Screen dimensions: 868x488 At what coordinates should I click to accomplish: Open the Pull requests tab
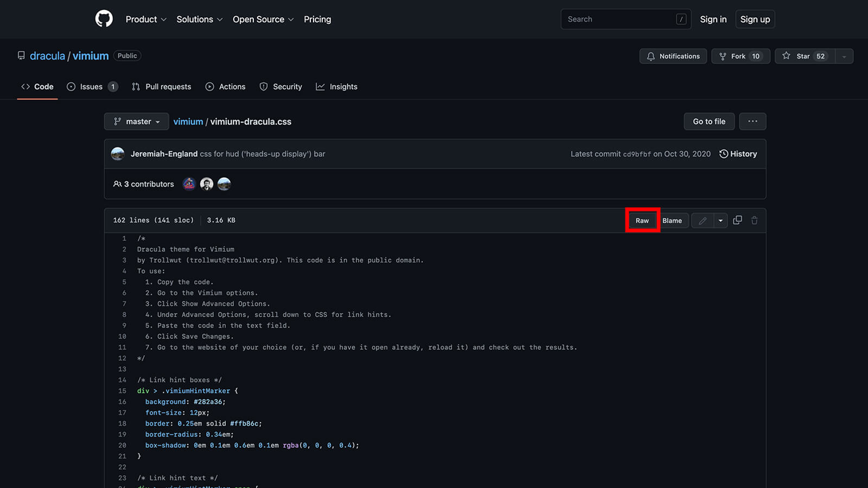click(x=162, y=87)
